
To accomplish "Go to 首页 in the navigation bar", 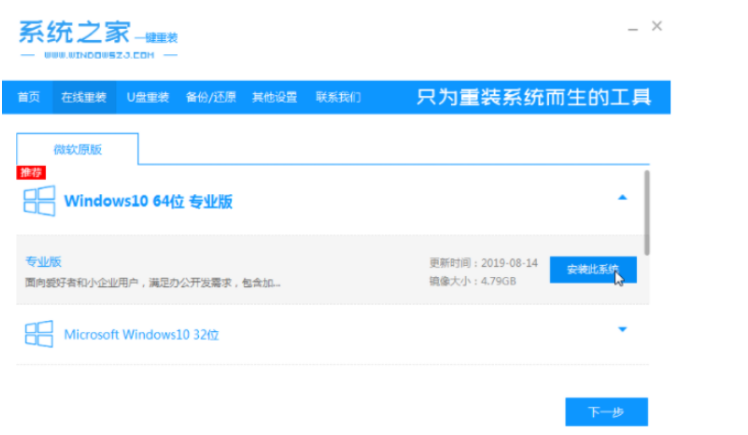I will pos(29,97).
